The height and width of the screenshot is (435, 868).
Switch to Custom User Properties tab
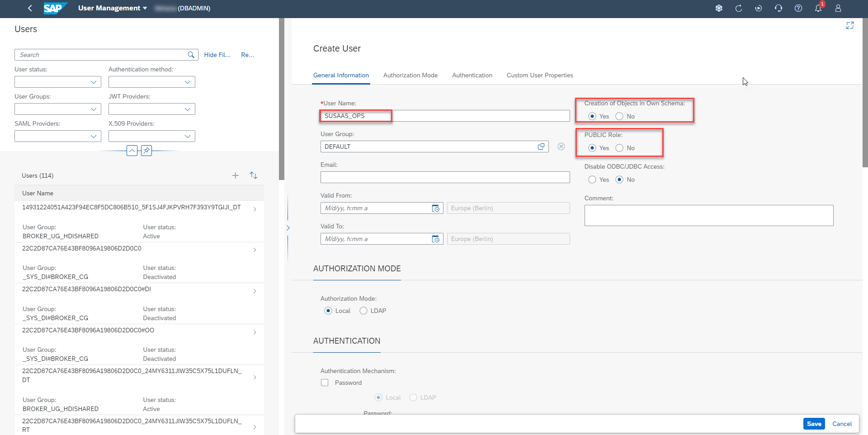[x=540, y=75]
